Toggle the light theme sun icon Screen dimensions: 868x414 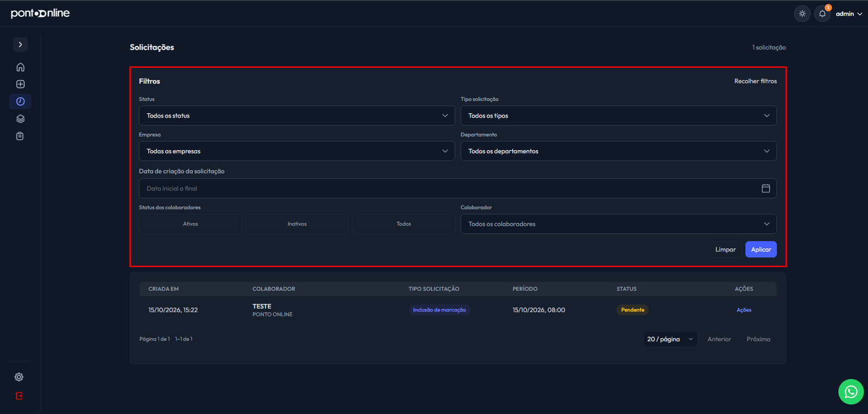click(802, 14)
